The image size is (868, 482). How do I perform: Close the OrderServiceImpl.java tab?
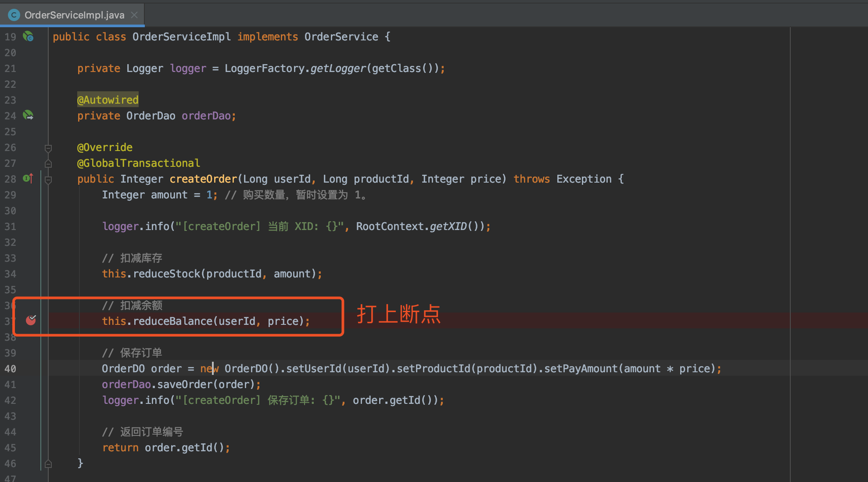pyautogui.click(x=134, y=15)
